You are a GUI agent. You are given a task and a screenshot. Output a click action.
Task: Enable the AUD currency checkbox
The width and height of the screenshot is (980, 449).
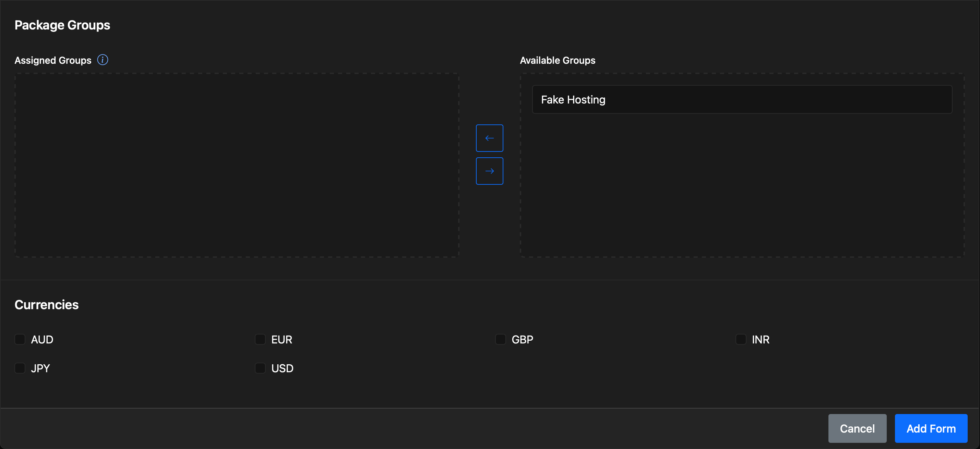(x=20, y=339)
